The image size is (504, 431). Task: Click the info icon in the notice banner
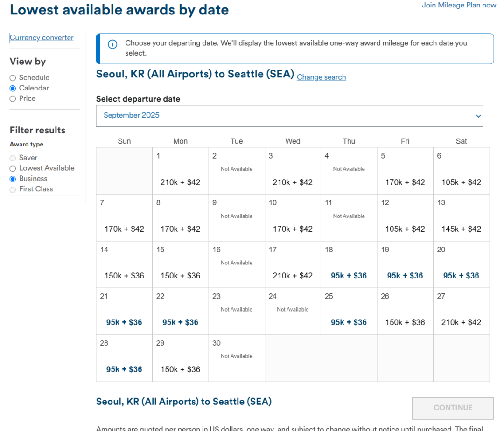point(112,44)
